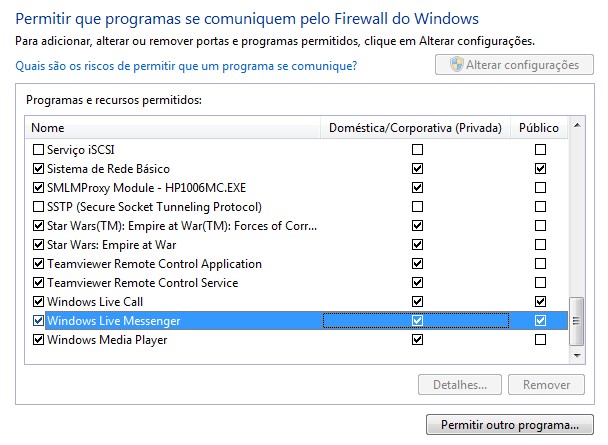The width and height of the screenshot is (608, 445).
Task: Click the Remover button
Action: coord(546,385)
